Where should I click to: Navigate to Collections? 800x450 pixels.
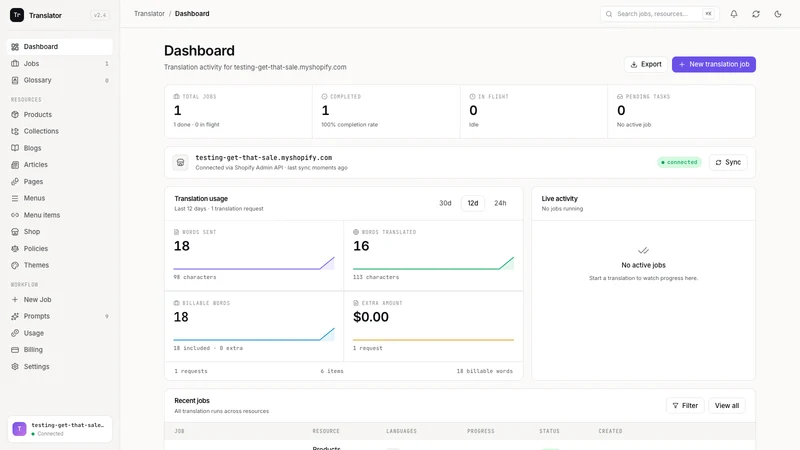(x=60, y=131)
